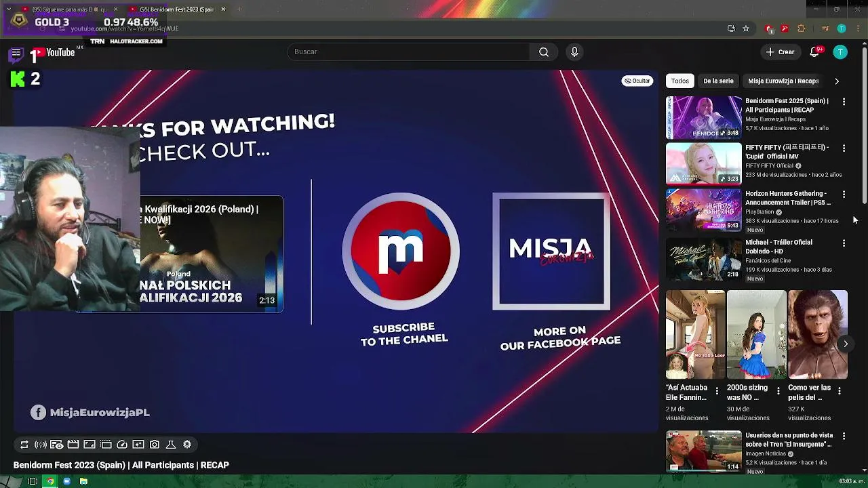Screen dimensions: 868x488
Task: Open options for 'Como ver las pelis' short
Action: point(840,391)
